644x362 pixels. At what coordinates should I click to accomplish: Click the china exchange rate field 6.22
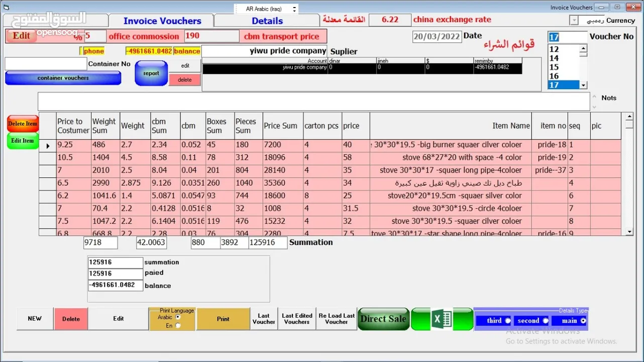pyautogui.click(x=389, y=20)
